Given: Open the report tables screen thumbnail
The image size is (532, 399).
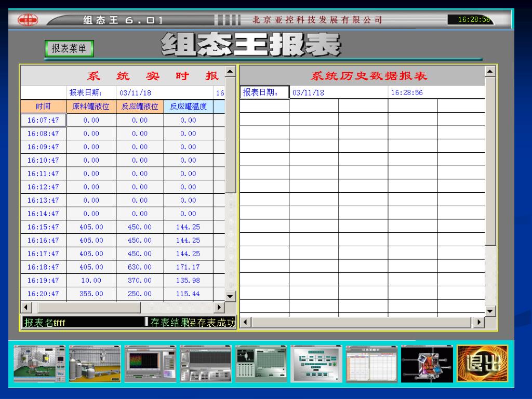Looking at the screenshot, I should point(371,364).
